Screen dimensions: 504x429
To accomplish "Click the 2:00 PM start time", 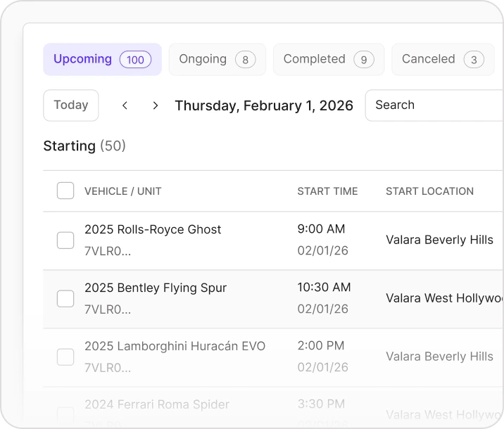I will coord(321,346).
